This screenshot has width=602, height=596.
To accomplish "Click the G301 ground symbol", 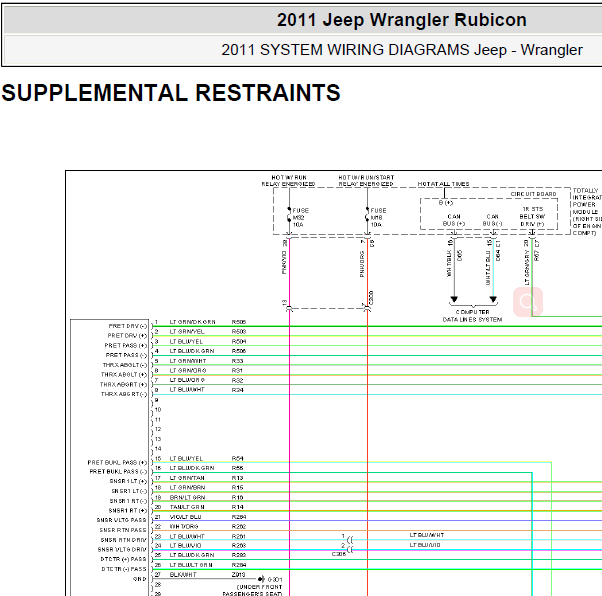I will coord(261,579).
